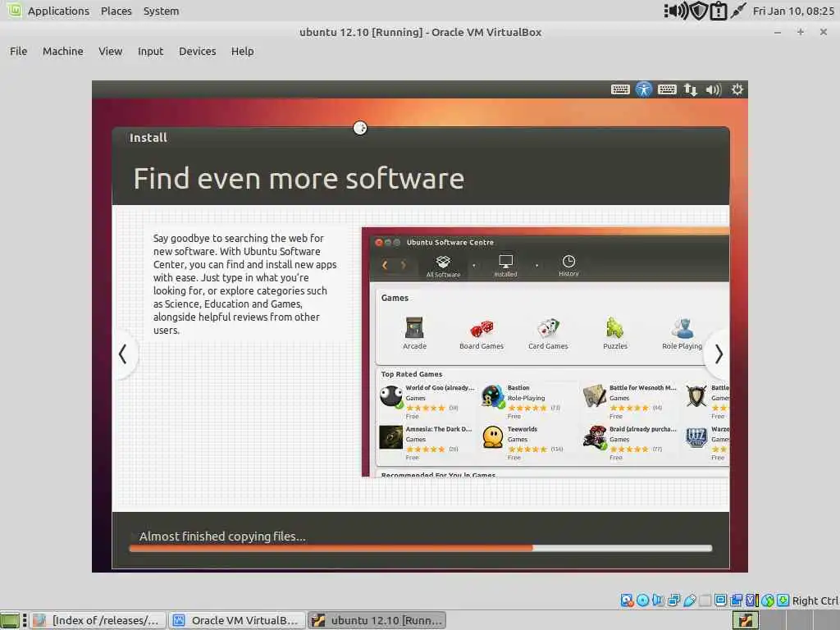This screenshot has height=630, width=840.
Task: Click the Linux Mint logo icon
Action: pyautogui.click(x=14, y=10)
